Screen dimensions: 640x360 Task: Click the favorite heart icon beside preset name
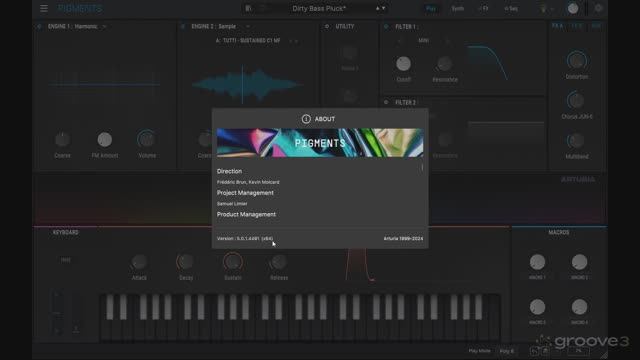coord(263,8)
